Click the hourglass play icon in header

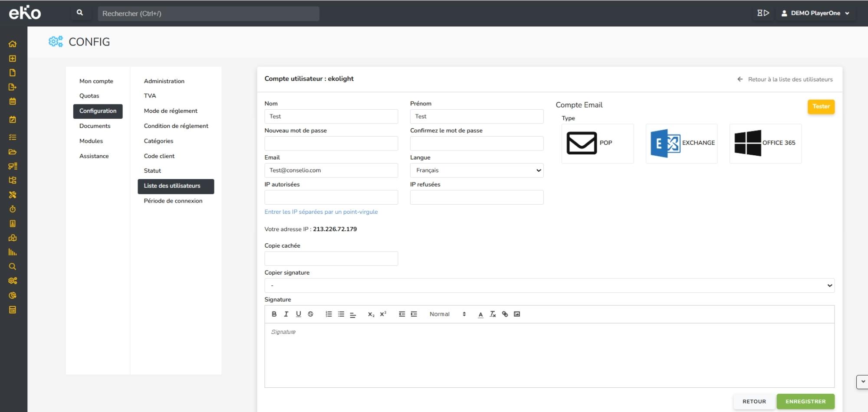pyautogui.click(x=763, y=13)
